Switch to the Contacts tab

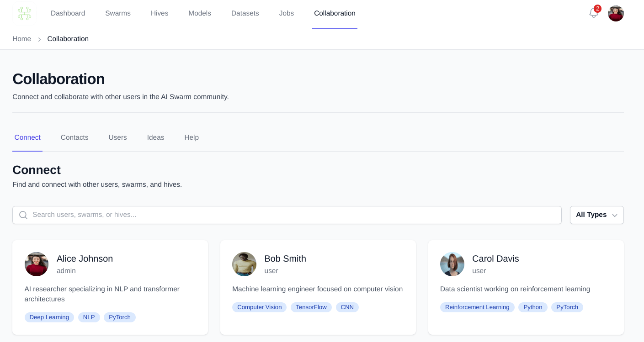click(x=75, y=137)
